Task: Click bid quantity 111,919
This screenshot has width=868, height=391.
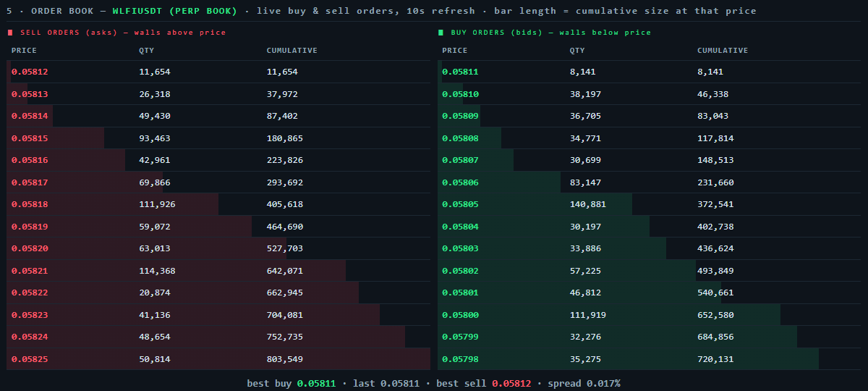Action: (588, 315)
